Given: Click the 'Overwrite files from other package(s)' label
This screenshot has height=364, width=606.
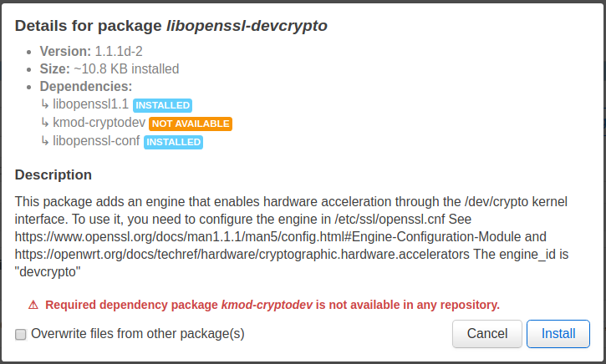Looking at the screenshot, I should 138,333.
